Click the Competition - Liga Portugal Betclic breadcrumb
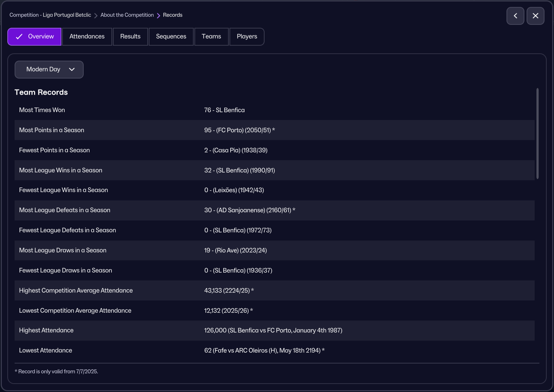 pos(50,15)
